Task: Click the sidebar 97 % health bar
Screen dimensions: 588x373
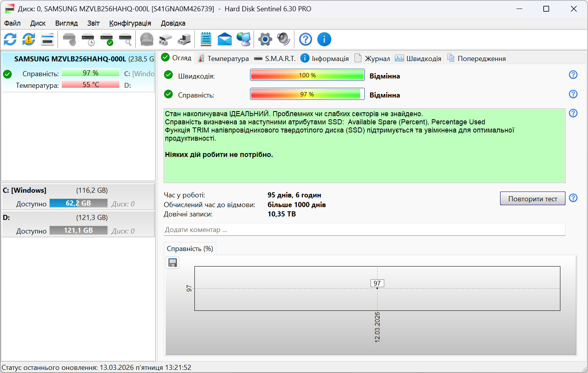Action: tap(91, 73)
